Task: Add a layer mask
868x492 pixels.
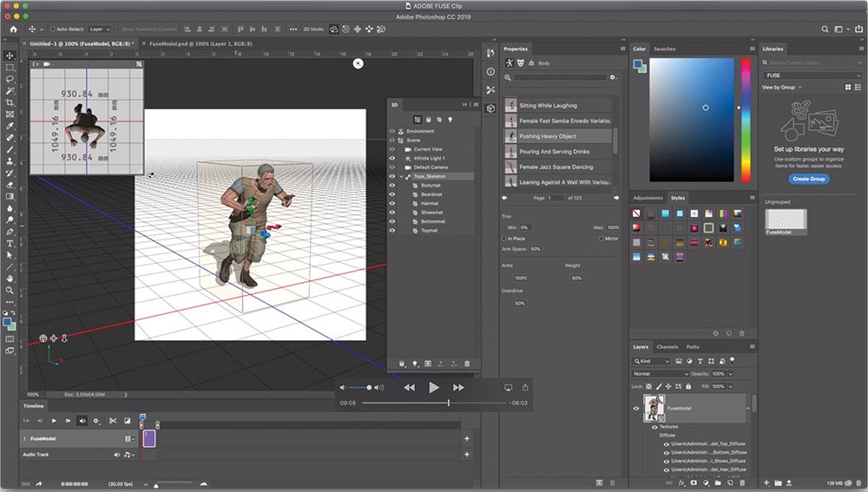Action: pos(694,482)
